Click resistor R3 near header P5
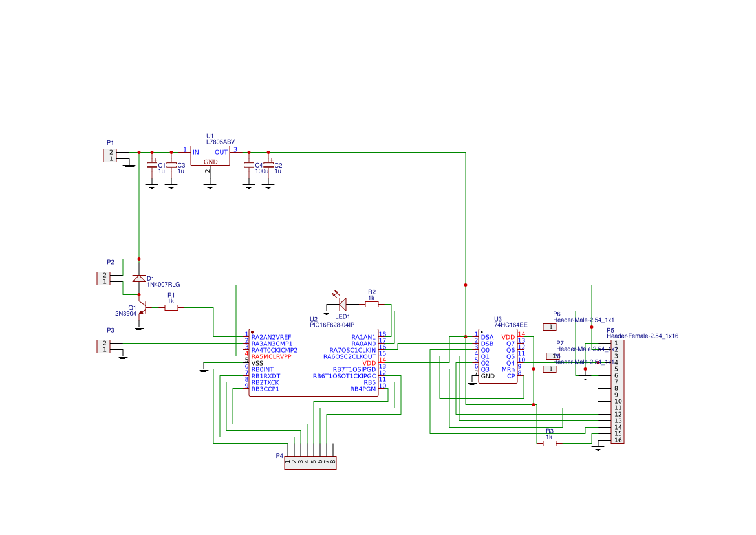The height and width of the screenshot is (535, 756). coord(550,443)
